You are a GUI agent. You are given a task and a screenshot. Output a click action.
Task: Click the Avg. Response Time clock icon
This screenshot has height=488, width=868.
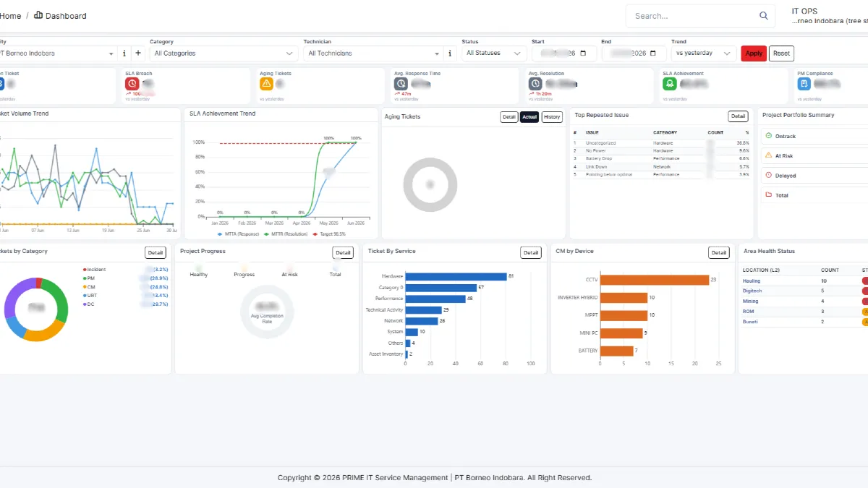coord(401,84)
